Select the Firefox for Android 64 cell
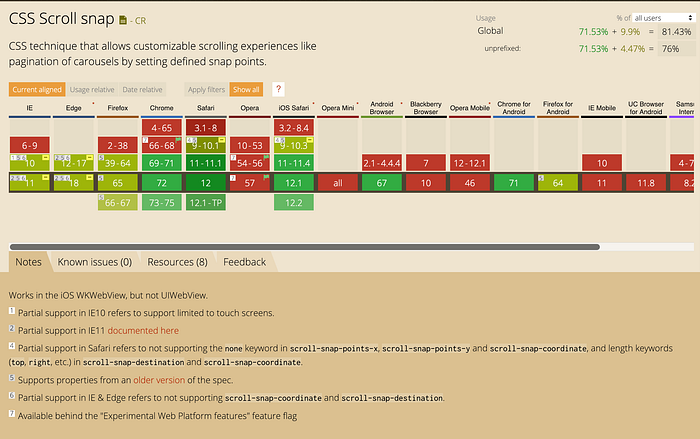This screenshot has height=439, width=700. pos(558,183)
